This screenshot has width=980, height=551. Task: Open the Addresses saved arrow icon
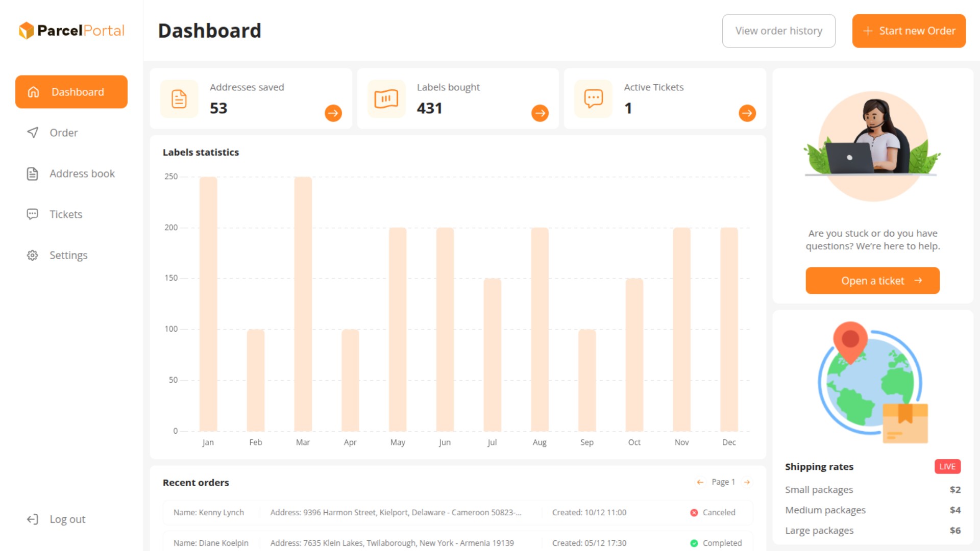tap(333, 113)
